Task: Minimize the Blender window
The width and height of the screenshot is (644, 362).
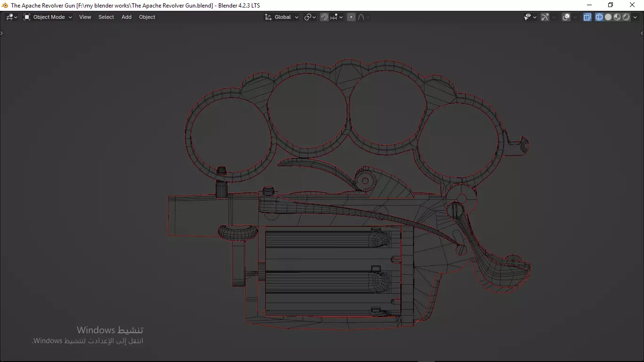Action: click(589, 5)
